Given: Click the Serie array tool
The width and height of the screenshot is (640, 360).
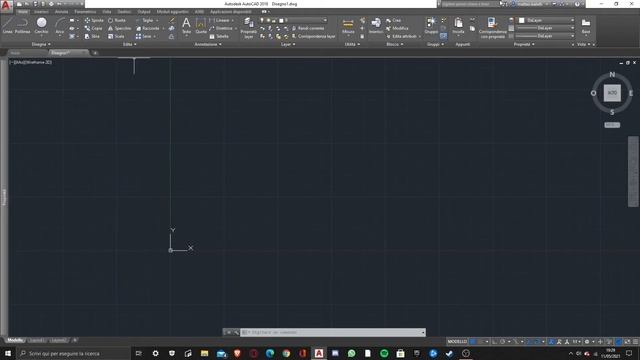Looking at the screenshot, I should [x=144, y=36].
